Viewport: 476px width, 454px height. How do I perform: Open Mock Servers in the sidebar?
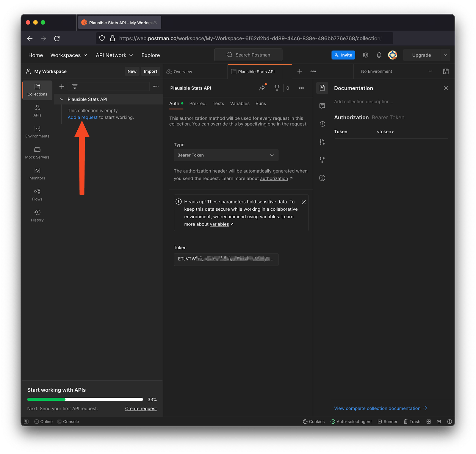(37, 153)
